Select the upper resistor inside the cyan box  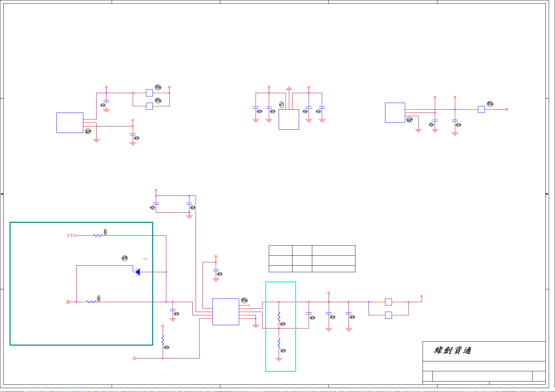(x=279, y=317)
